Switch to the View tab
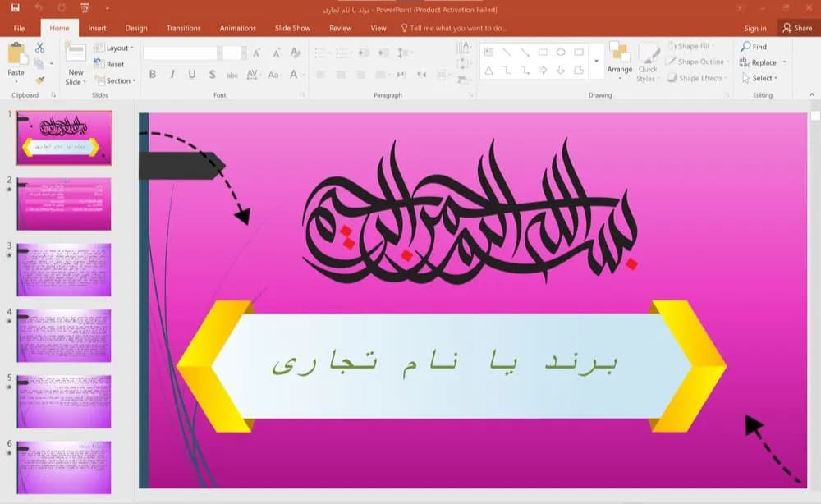Screen dimensions: 821x504 378,28
